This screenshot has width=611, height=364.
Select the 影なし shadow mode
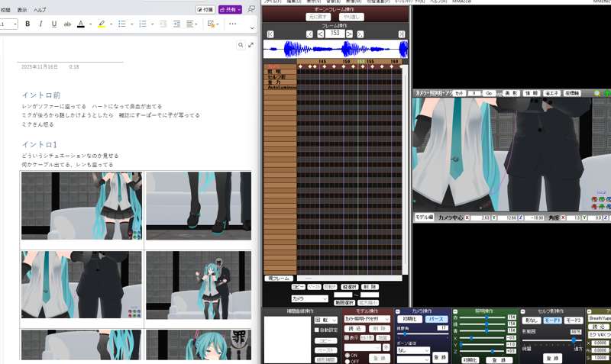point(532,320)
